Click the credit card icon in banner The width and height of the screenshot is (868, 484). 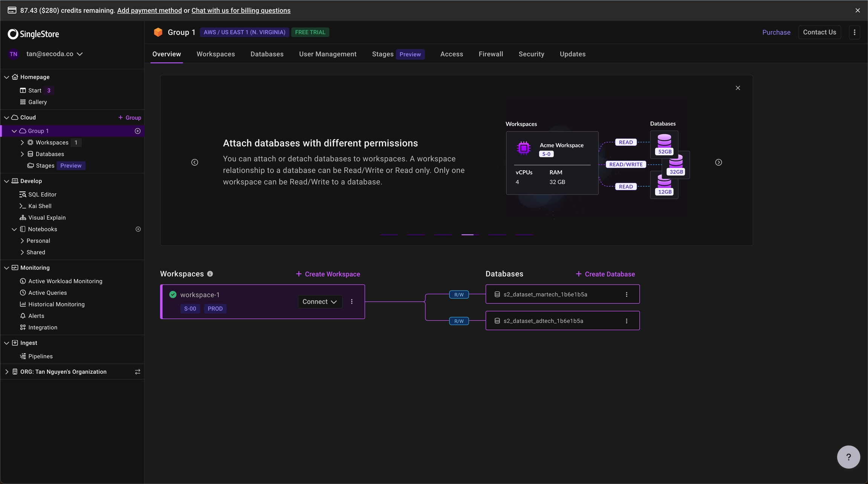(x=12, y=11)
